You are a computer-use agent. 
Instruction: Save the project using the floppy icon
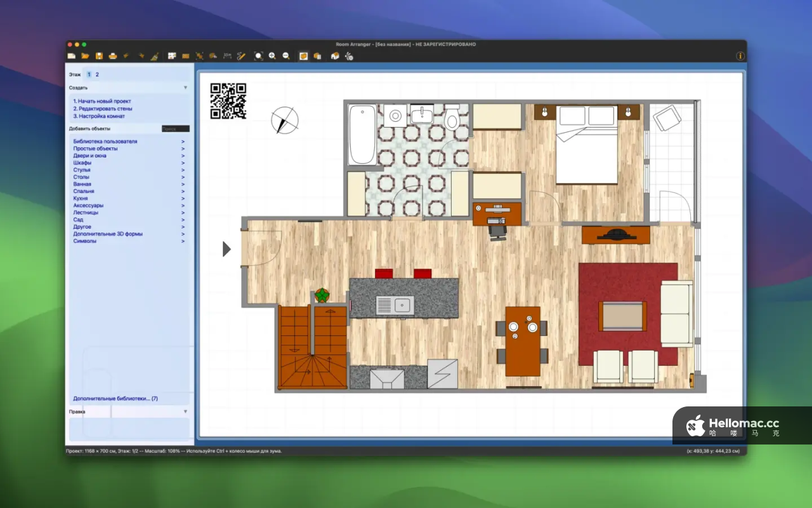99,56
